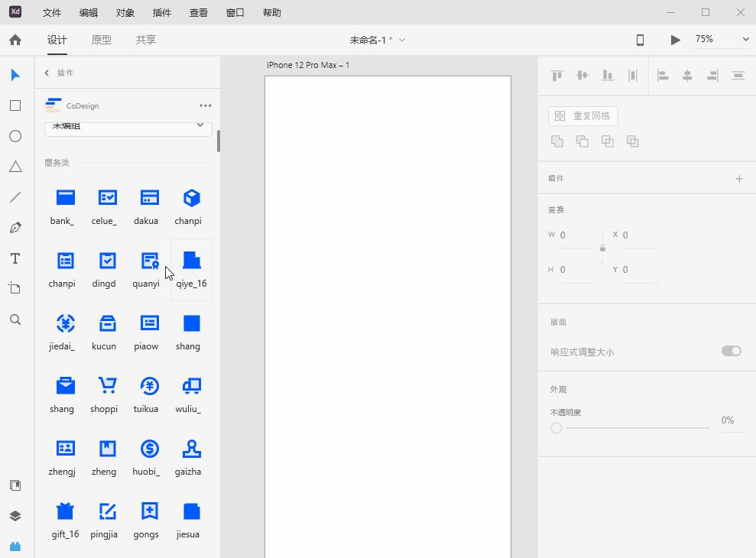Select the Ellipse tool

(x=15, y=136)
